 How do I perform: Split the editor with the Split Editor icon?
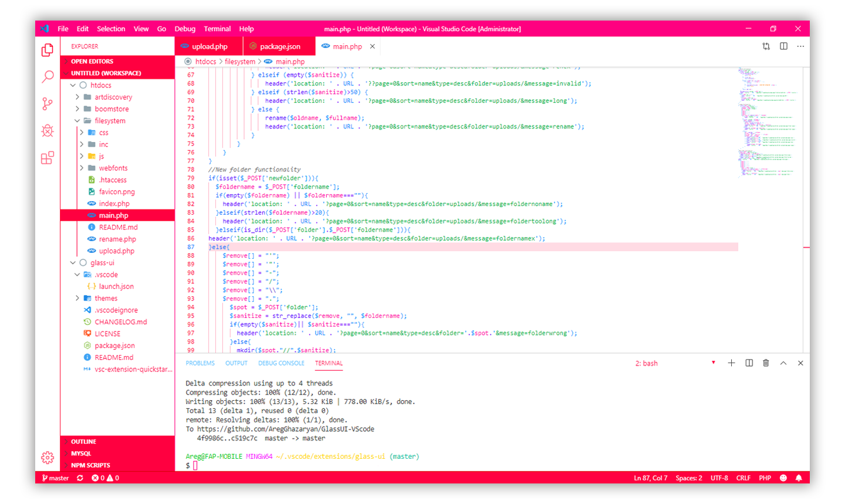click(x=785, y=46)
